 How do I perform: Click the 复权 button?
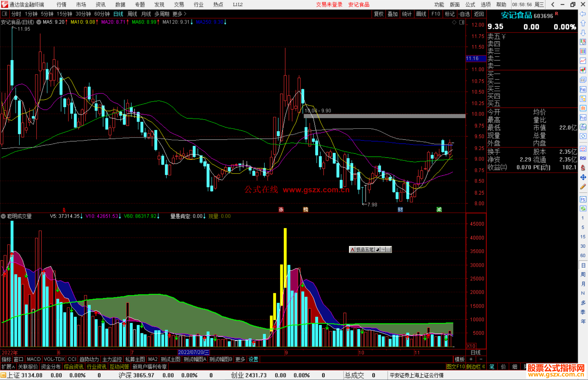pyautogui.click(x=378, y=14)
